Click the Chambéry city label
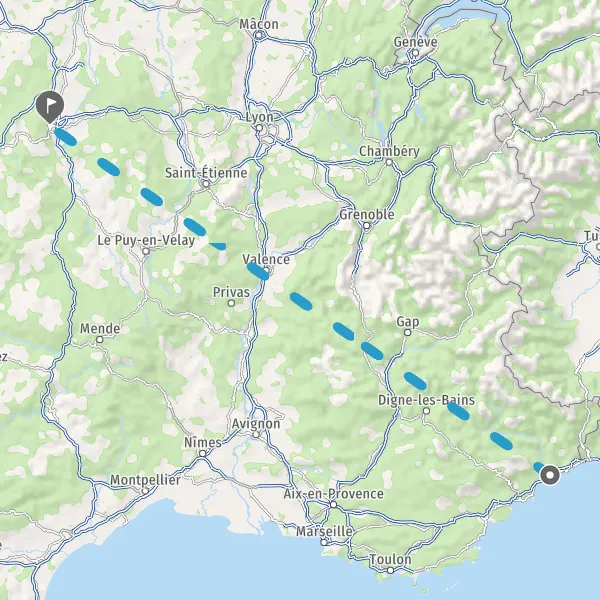Screen dimensions: 600x600 [389, 151]
